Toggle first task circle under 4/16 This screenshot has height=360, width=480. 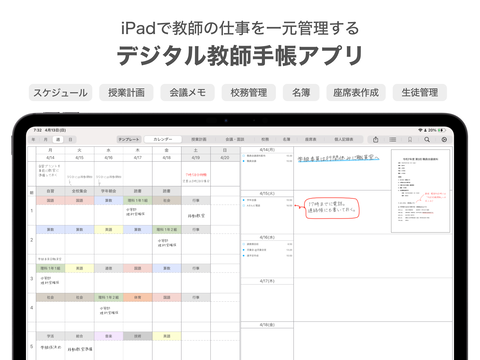point(244,244)
